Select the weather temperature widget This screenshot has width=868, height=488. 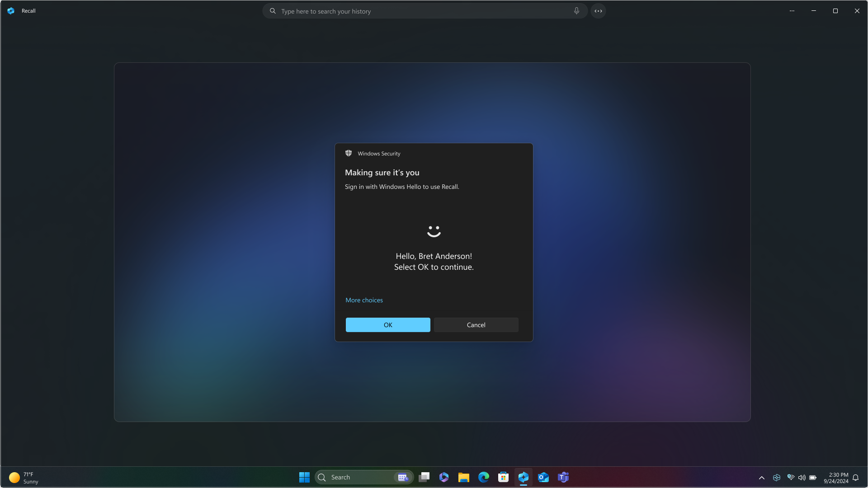(24, 477)
